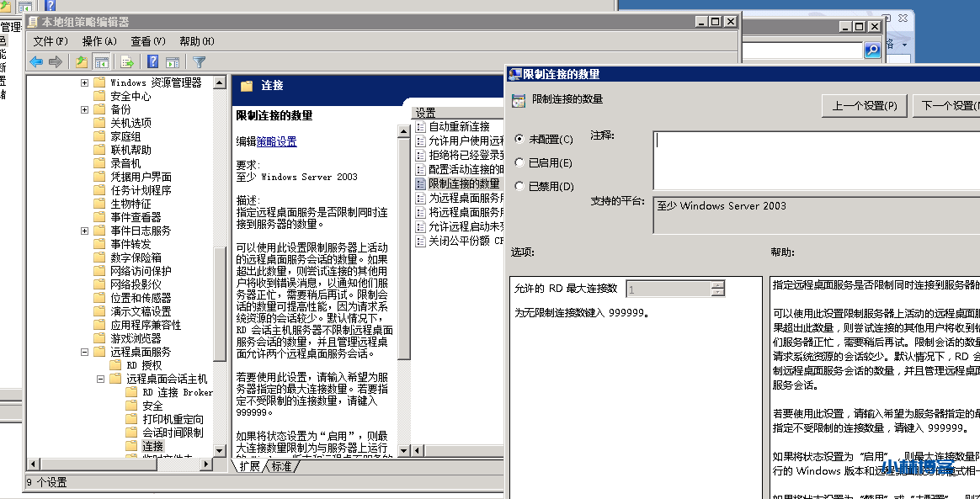Click the Filter funnel icon in toolbar

click(x=199, y=61)
